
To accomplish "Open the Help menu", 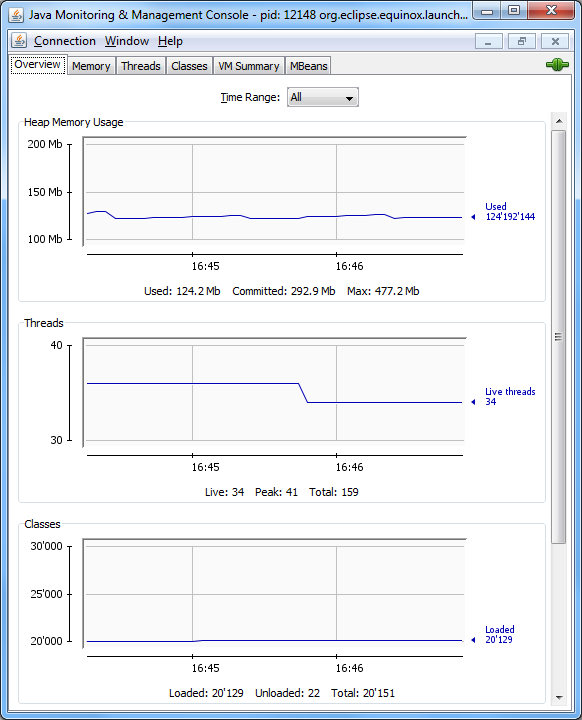I will pyautogui.click(x=170, y=41).
